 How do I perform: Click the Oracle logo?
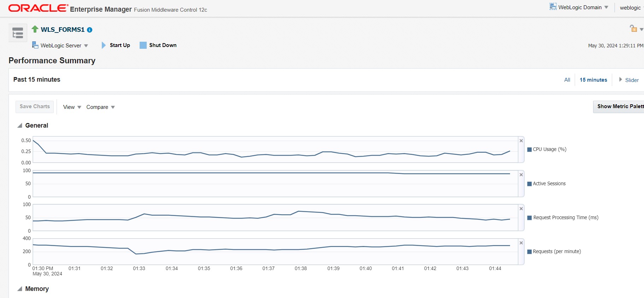click(x=38, y=8)
